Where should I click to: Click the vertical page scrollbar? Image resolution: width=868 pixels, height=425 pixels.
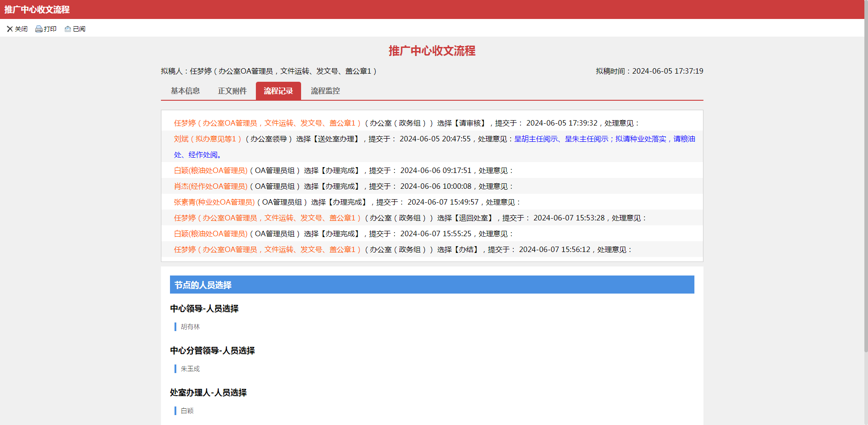[x=866, y=181]
